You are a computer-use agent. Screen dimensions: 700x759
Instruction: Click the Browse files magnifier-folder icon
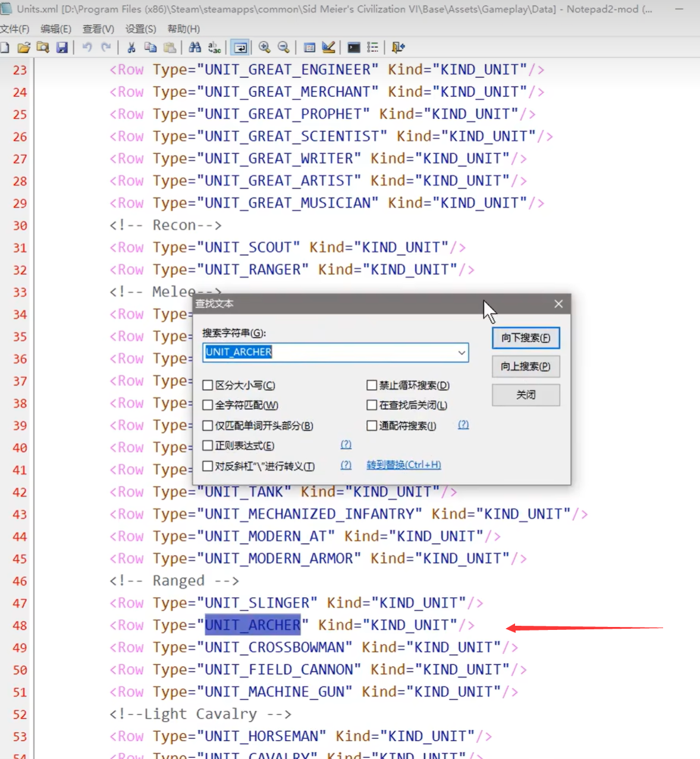coord(43,48)
